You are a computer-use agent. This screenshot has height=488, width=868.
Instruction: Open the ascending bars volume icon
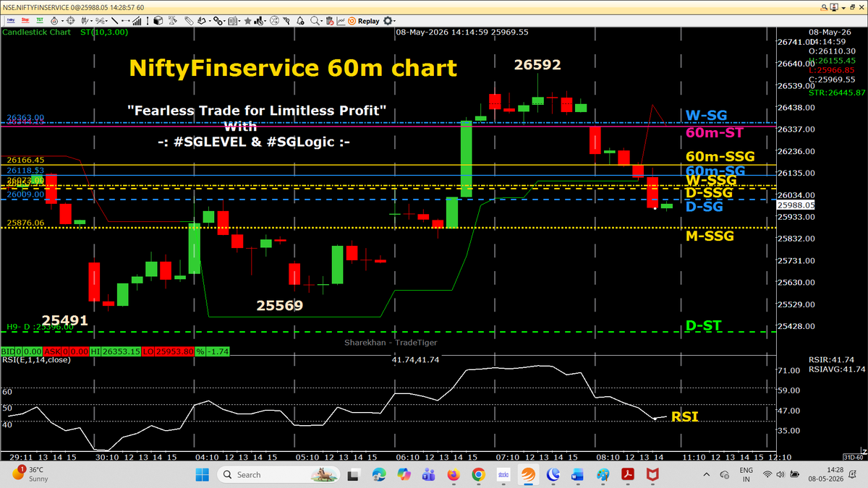137,21
